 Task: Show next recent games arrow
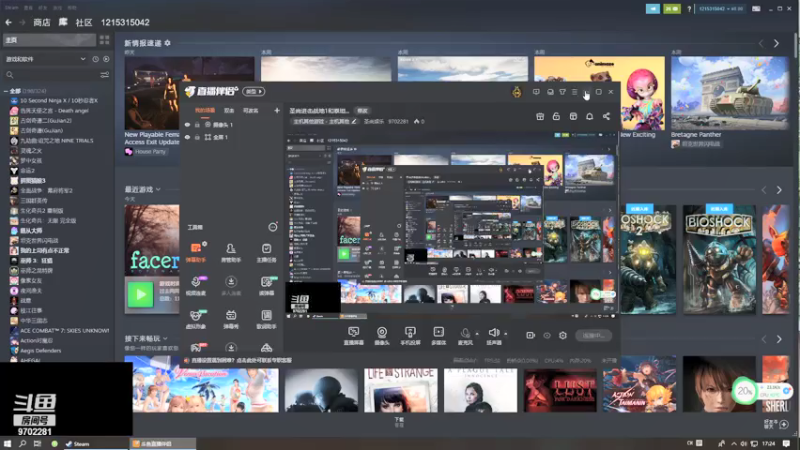tap(779, 190)
